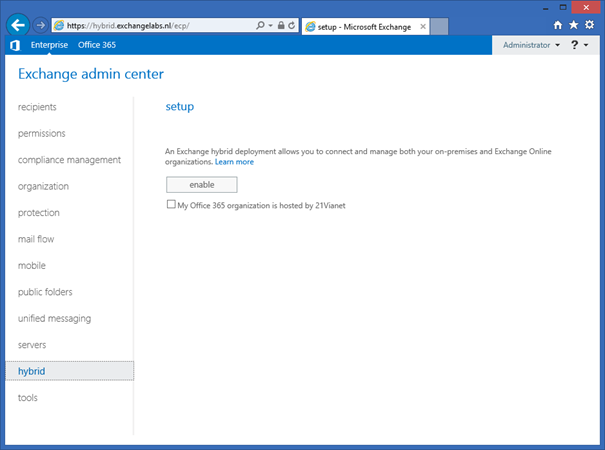Screen dimensions: 605x450
Task: Open recipients in the left navigation
Action: point(37,107)
